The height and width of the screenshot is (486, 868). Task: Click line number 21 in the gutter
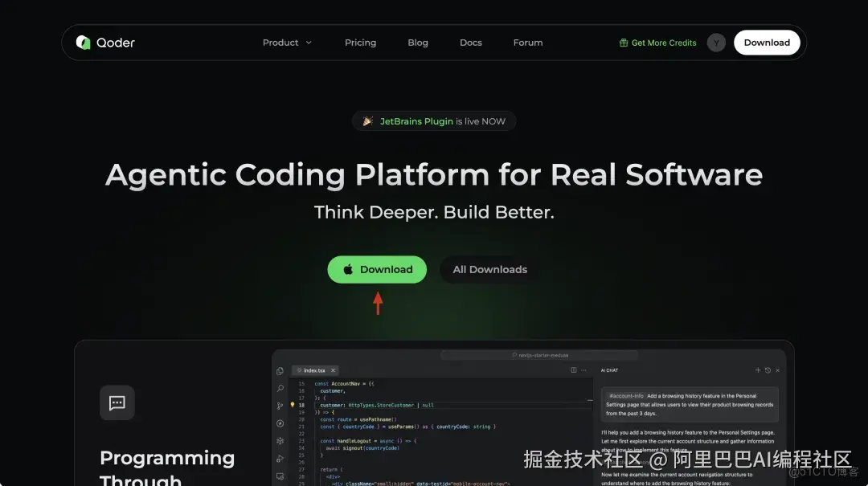(301, 427)
